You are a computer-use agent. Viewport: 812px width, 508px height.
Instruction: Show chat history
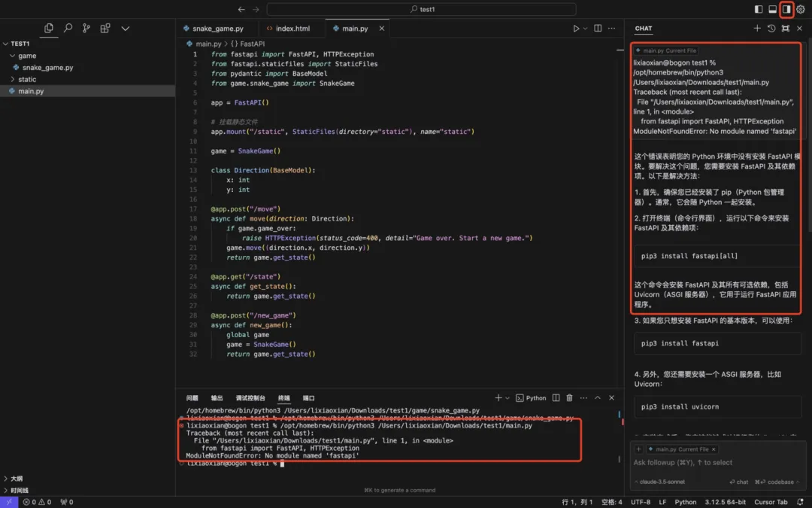click(771, 29)
